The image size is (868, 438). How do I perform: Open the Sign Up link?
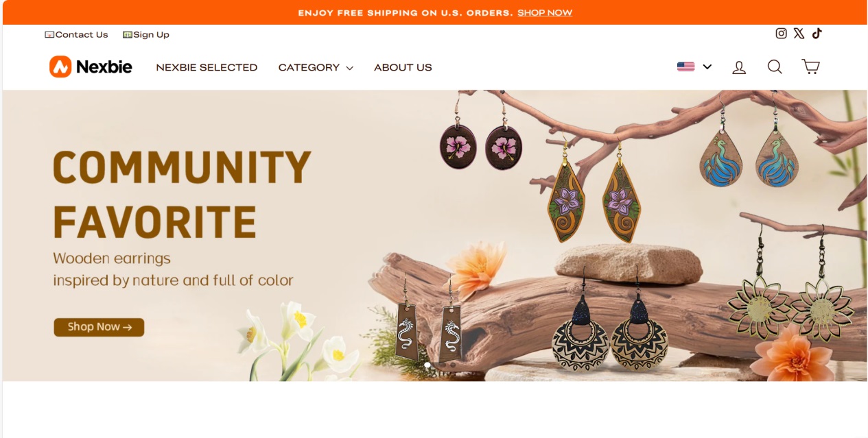151,35
